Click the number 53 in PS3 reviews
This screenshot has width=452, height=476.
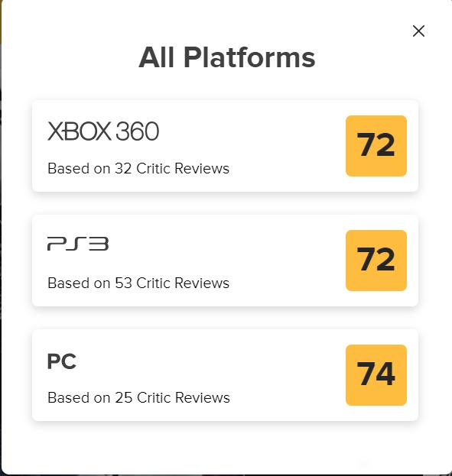pyautogui.click(x=123, y=283)
